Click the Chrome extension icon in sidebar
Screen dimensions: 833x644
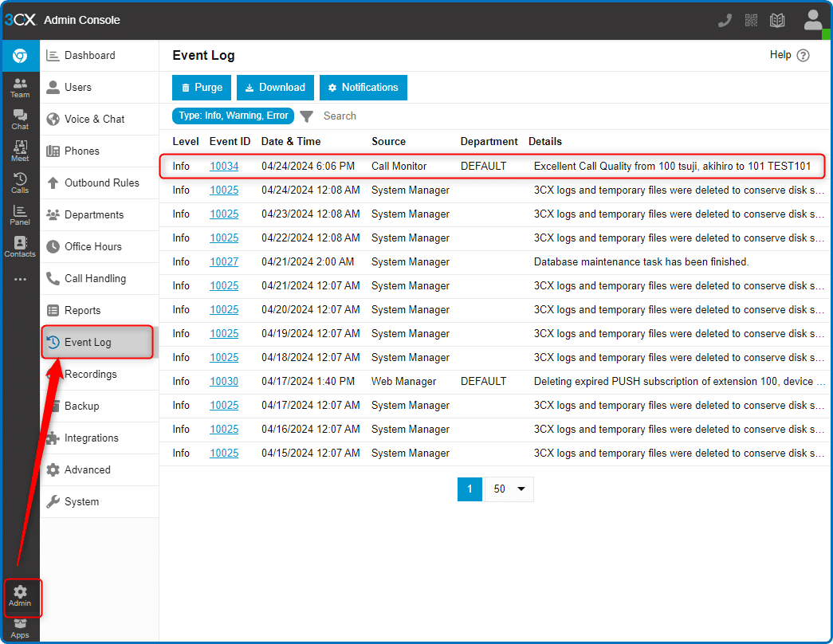20,55
